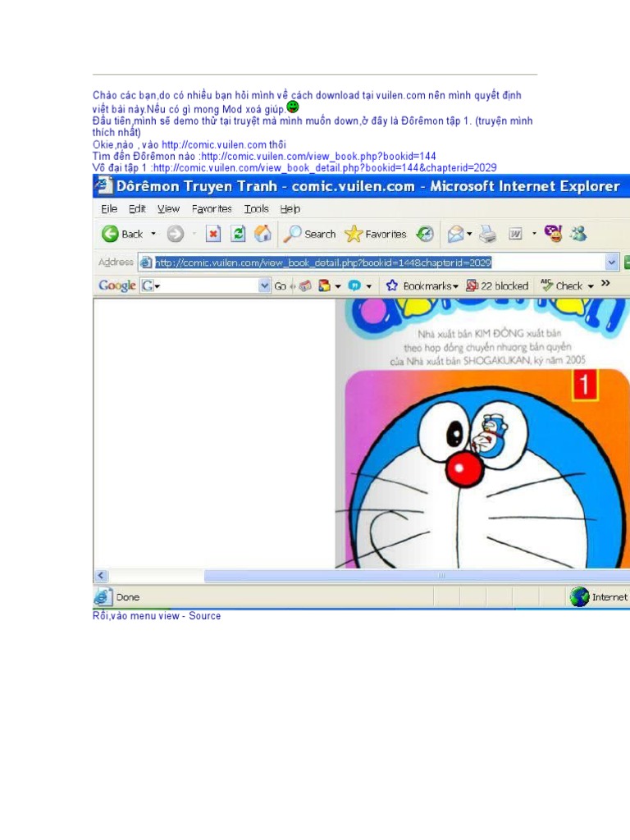The image size is (630, 840).
Task: Expand the Bookmarks dropdown arrow
Action: click(455, 286)
